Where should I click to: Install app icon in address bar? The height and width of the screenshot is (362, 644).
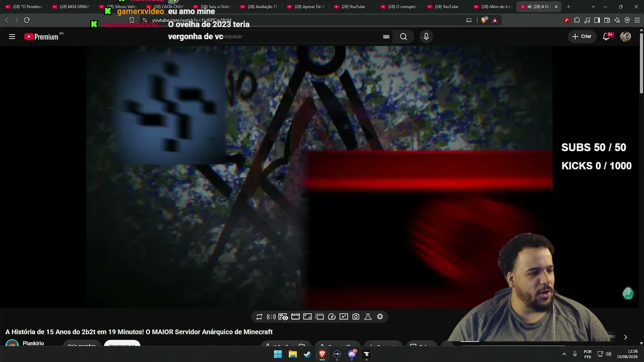point(469,20)
